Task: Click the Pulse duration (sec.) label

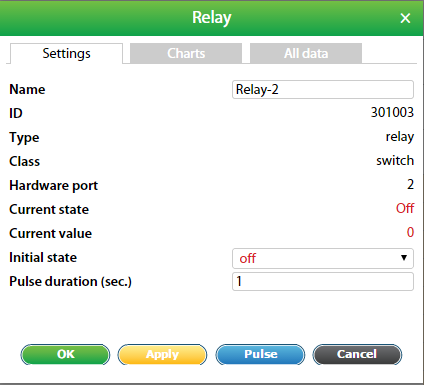Action: [x=70, y=282]
